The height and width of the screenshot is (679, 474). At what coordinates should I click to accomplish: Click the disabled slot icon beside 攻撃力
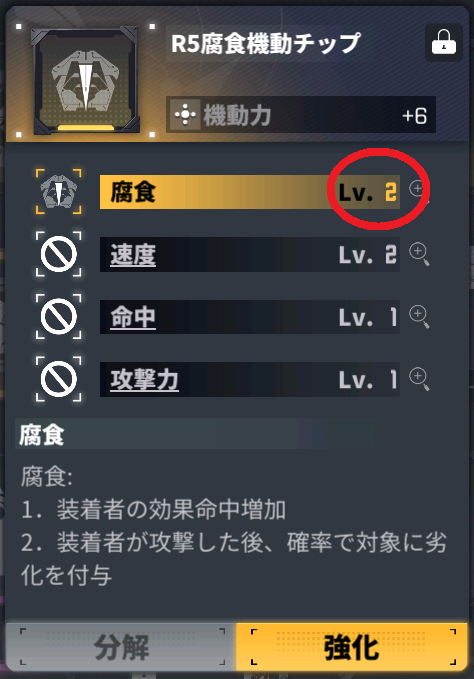point(59,379)
